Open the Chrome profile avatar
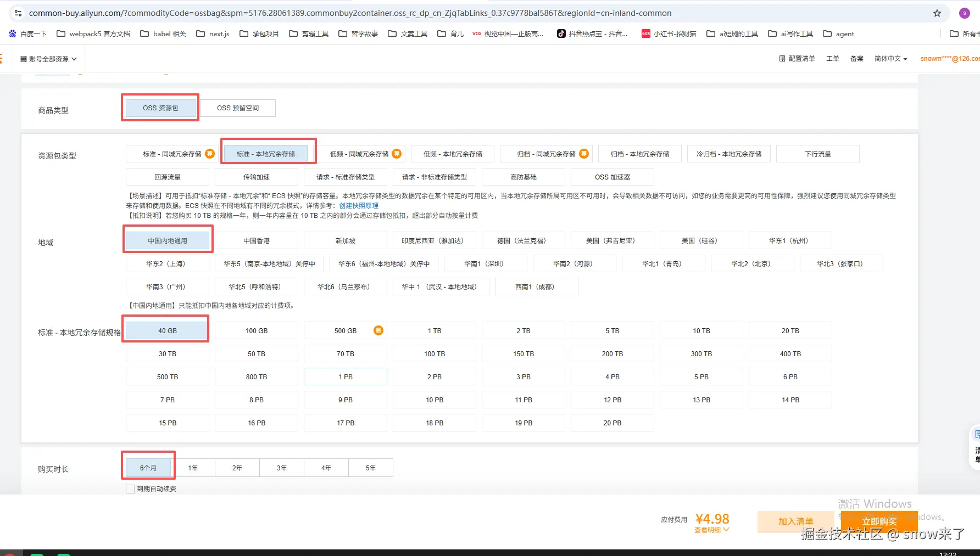 point(964,13)
